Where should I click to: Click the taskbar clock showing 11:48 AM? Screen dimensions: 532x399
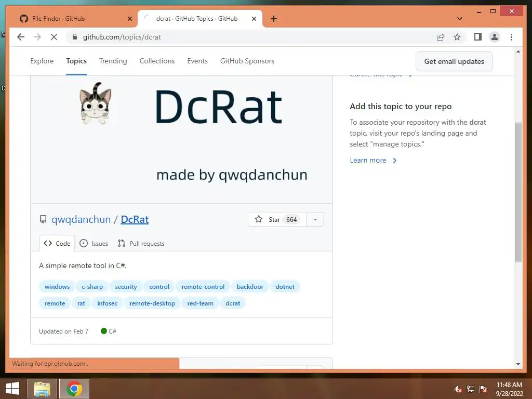click(x=509, y=389)
